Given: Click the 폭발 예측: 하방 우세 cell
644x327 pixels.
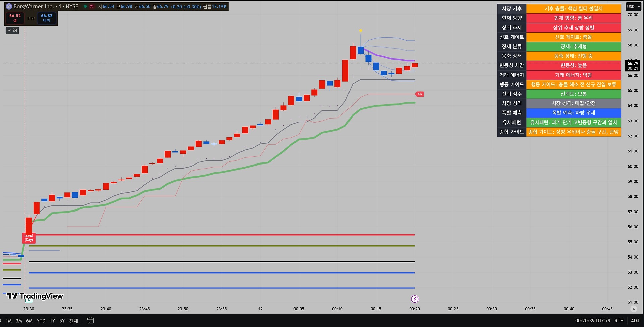Looking at the screenshot, I should (x=574, y=113).
